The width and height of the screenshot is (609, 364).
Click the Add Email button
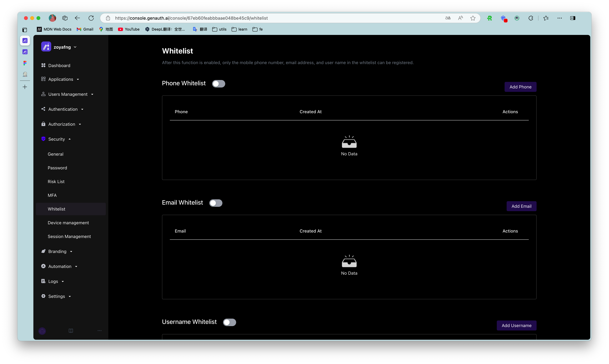pos(521,206)
